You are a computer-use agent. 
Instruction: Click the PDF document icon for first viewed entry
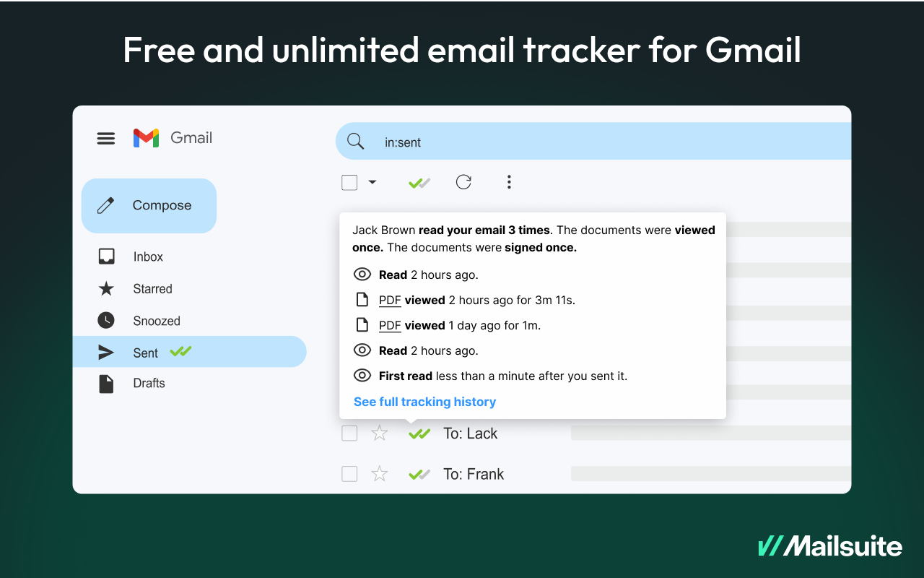pyautogui.click(x=362, y=299)
